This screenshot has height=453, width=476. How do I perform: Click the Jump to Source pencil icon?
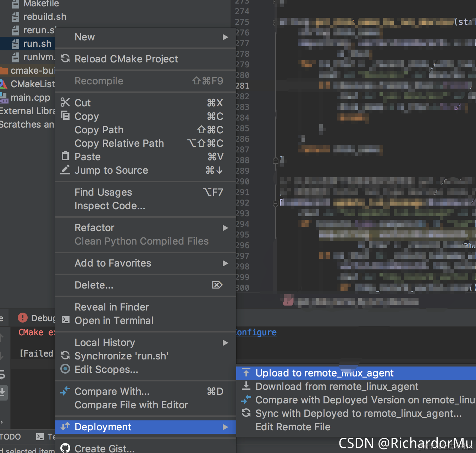[65, 170]
